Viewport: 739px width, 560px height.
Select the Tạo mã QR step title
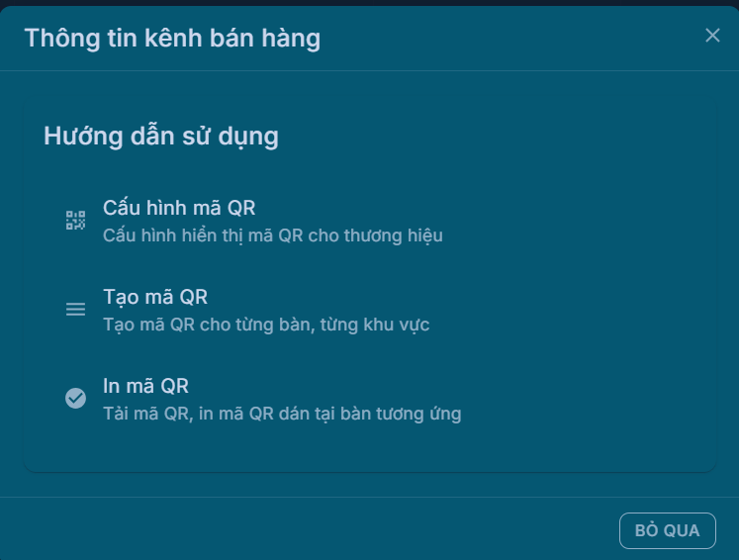point(155,298)
